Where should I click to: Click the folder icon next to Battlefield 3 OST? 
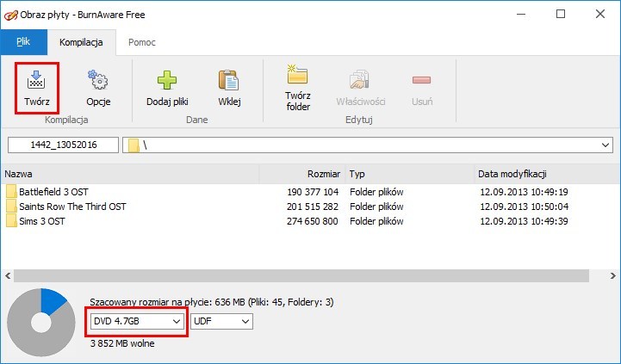(x=11, y=192)
